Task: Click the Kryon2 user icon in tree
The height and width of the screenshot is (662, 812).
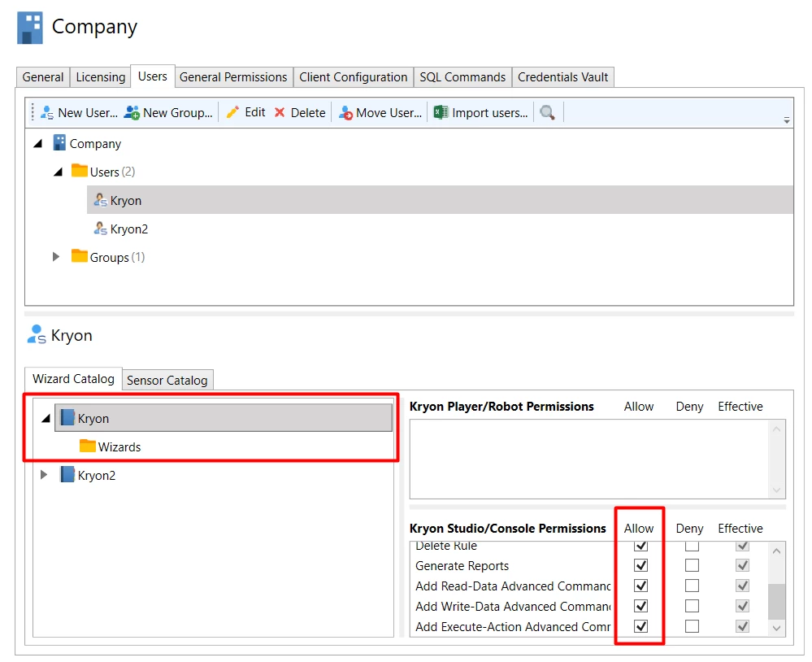Action: point(101,228)
